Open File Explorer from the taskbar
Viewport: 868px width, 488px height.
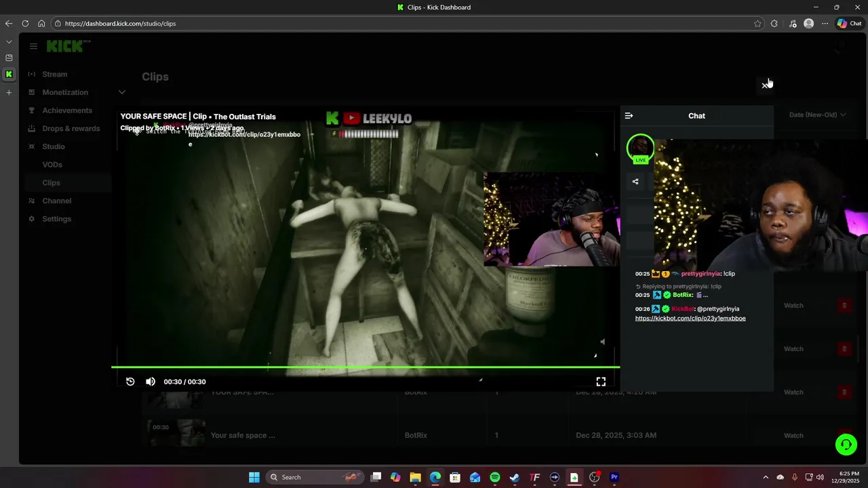415,477
